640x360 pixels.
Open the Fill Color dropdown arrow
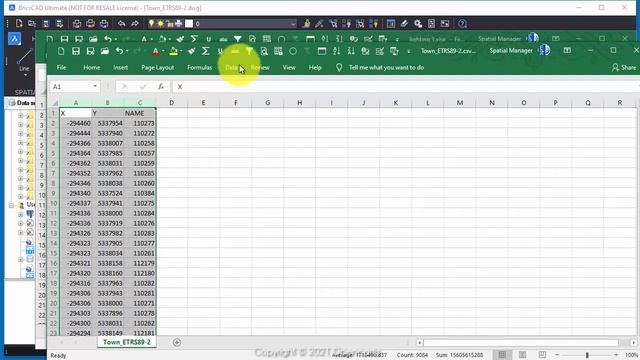(181, 51)
